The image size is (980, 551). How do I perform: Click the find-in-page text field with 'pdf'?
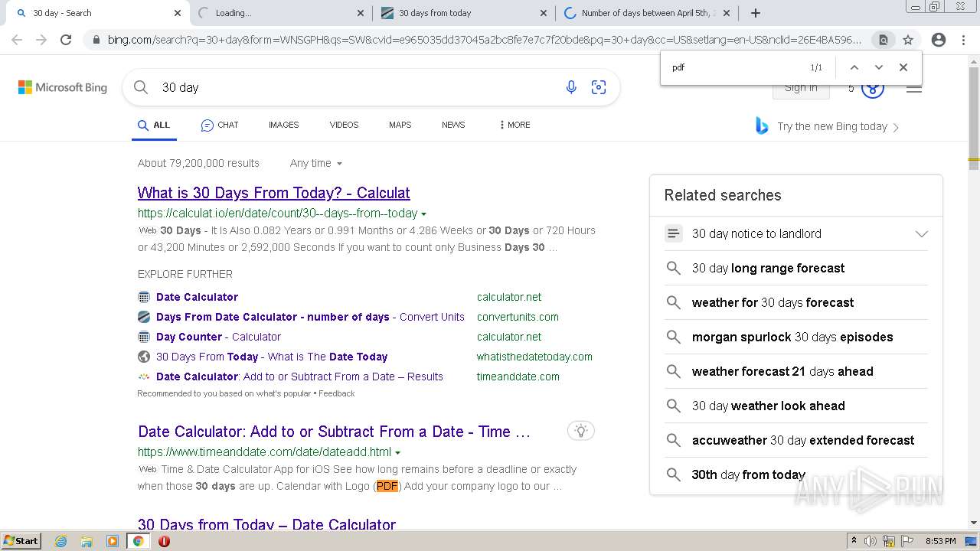(x=735, y=67)
